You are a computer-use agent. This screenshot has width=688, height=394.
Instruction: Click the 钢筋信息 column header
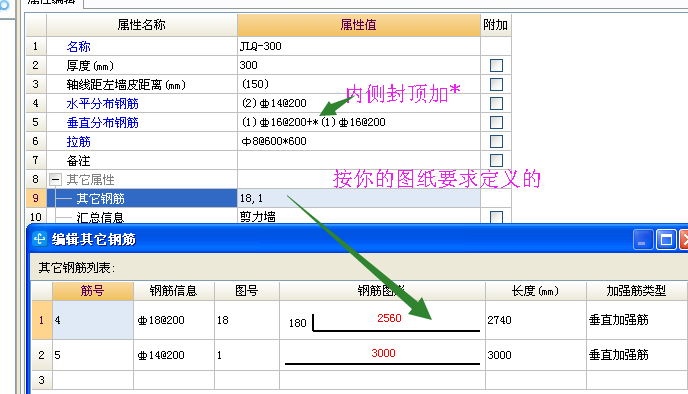[x=174, y=291]
